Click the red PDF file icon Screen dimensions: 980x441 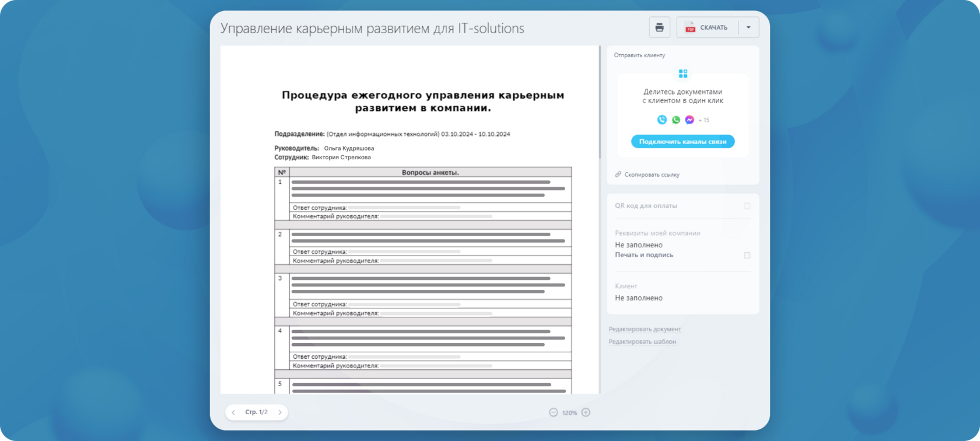[690, 27]
